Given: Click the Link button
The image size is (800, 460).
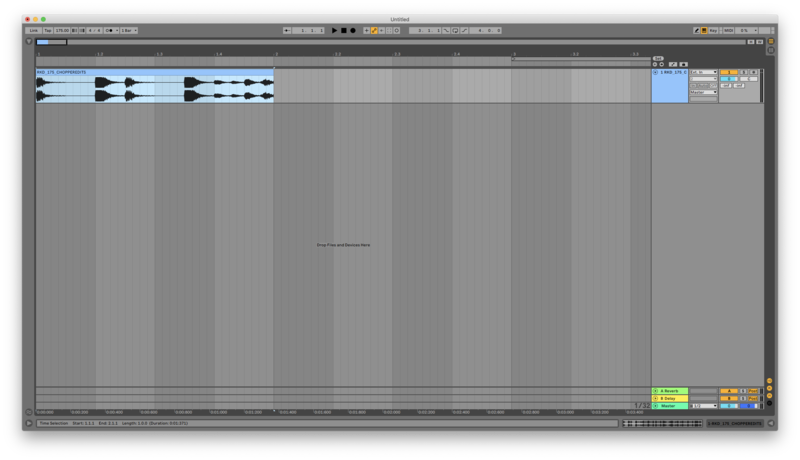Looking at the screenshot, I should (33, 30).
